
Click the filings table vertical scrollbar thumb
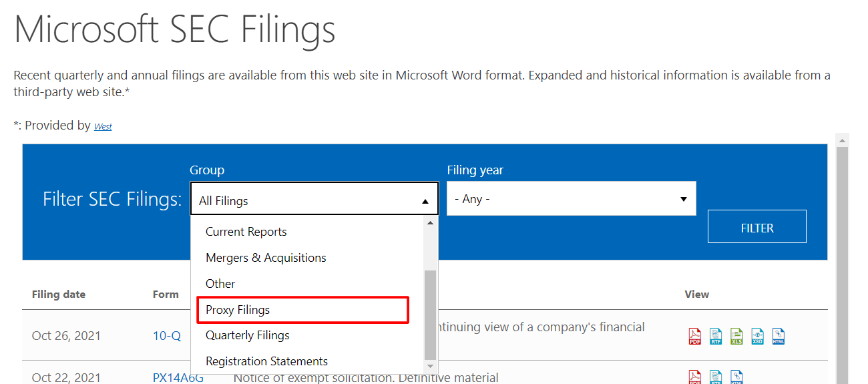point(843,265)
